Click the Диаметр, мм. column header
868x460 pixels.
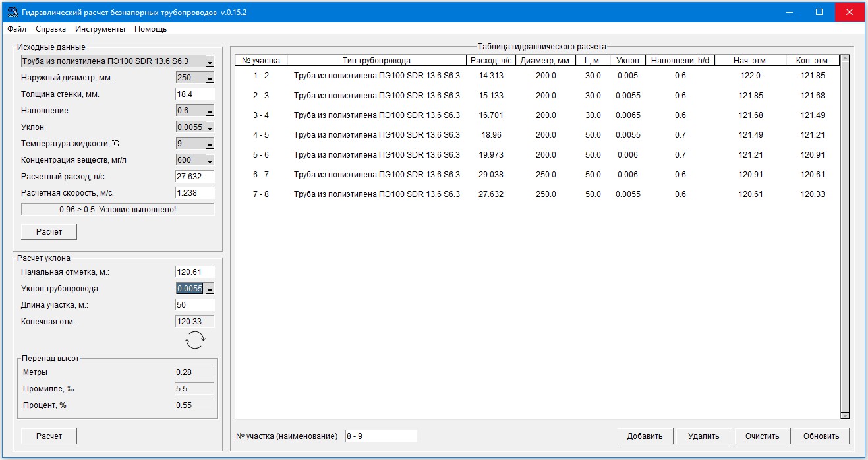(x=546, y=61)
